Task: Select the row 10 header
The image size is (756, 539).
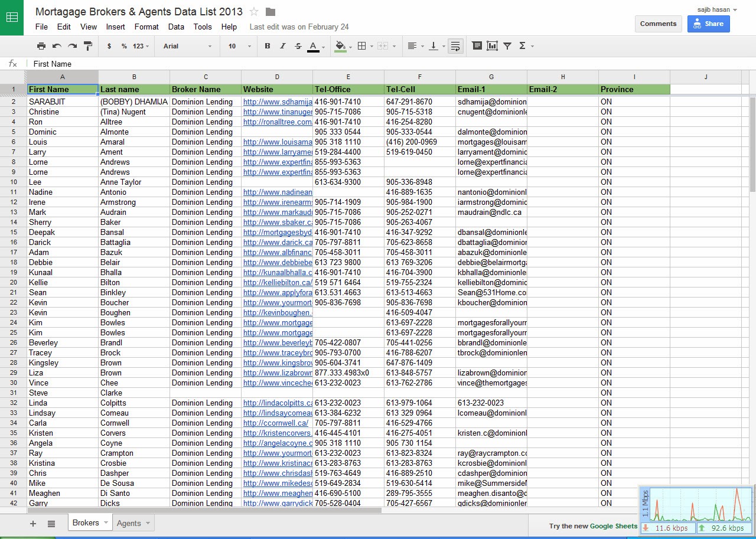Action: 14,182
